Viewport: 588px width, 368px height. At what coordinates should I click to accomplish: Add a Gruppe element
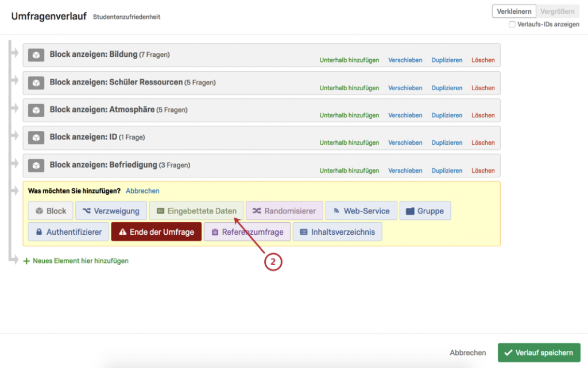click(x=425, y=211)
